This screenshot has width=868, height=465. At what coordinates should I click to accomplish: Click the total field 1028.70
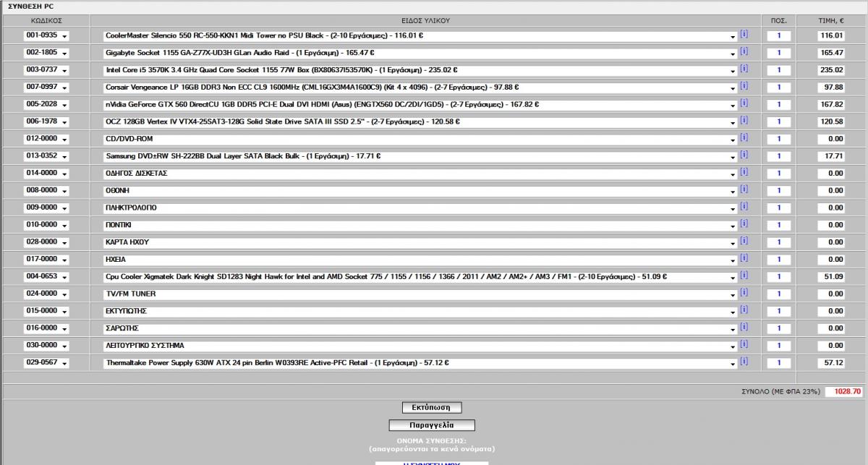[x=843, y=391]
